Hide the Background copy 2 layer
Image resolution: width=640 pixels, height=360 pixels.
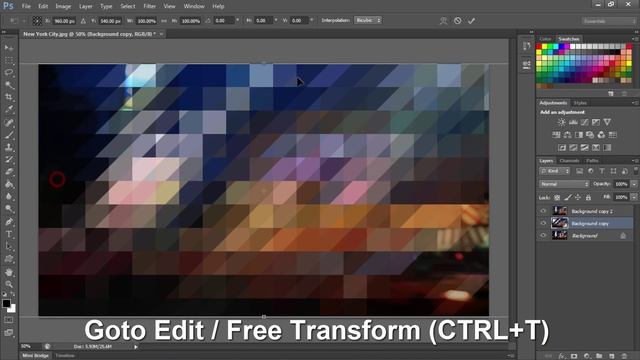543,211
